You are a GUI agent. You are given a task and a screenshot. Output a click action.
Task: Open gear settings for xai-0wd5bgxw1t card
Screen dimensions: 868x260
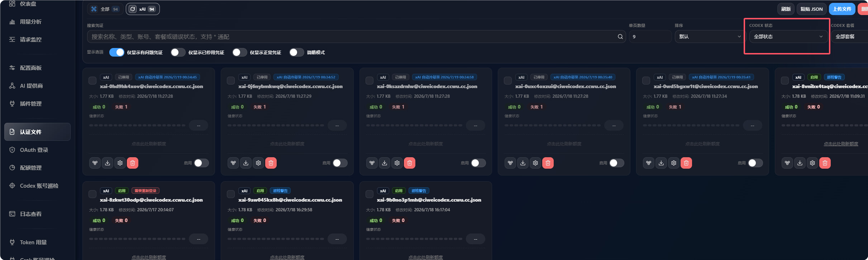674,163
